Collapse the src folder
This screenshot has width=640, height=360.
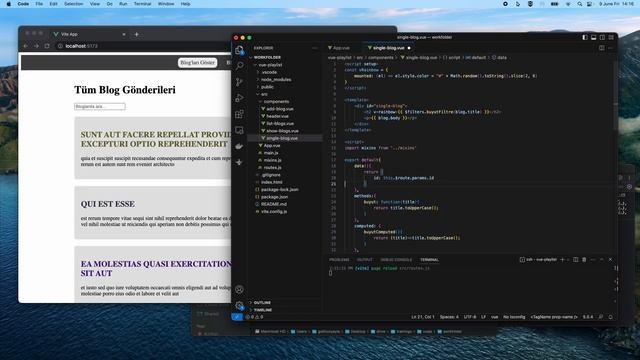click(x=264, y=94)
